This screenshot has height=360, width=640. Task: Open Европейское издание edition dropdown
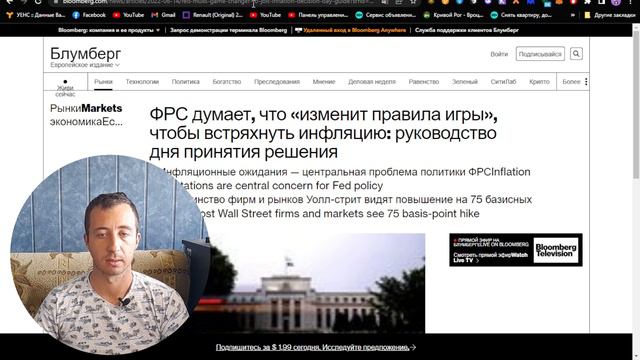coord(85,65)
